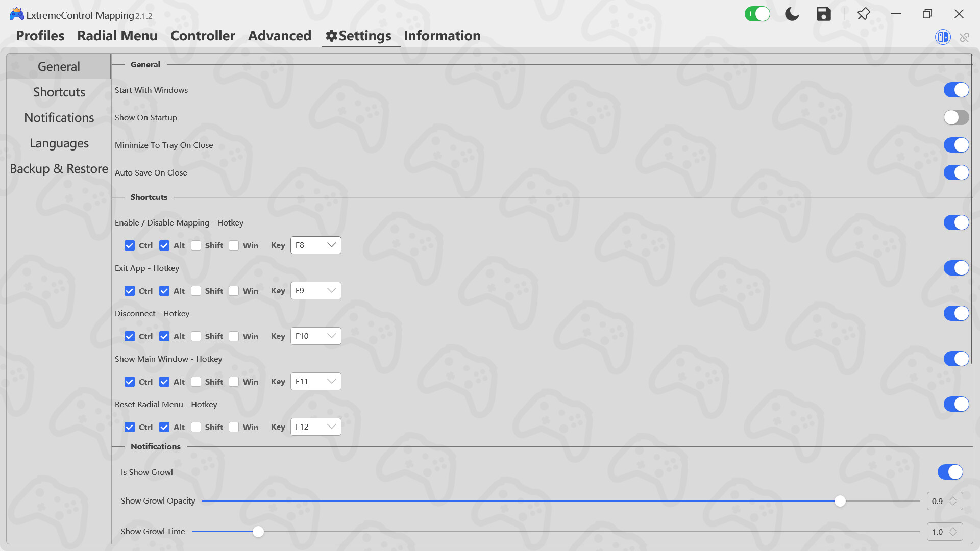Disable Auto Save On Close
The height and width of the screenshot is (551, 980).
(955, 172)
